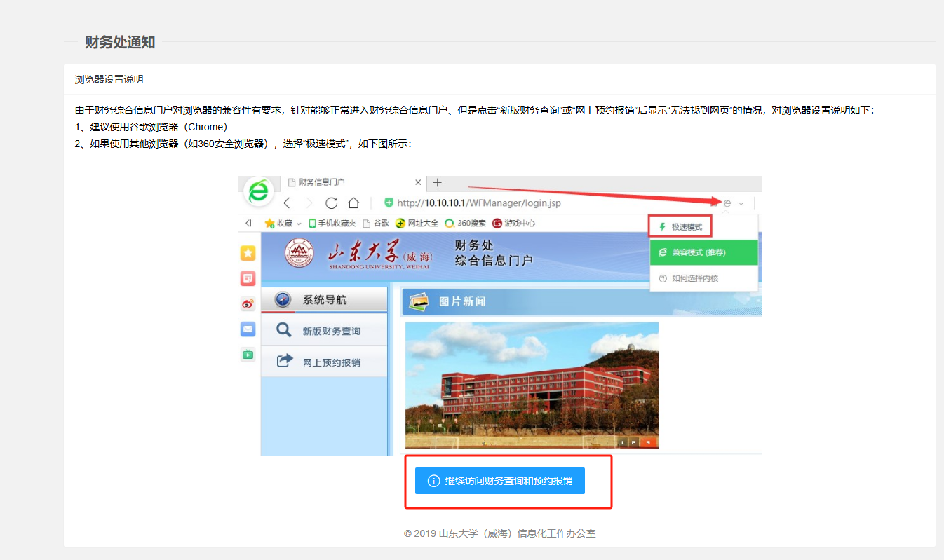This screenshot has width=944, height=560.
Task: Click the line 1、建议使用谷歌浏览器（Chrome）
Action: (x=151, y=127)
